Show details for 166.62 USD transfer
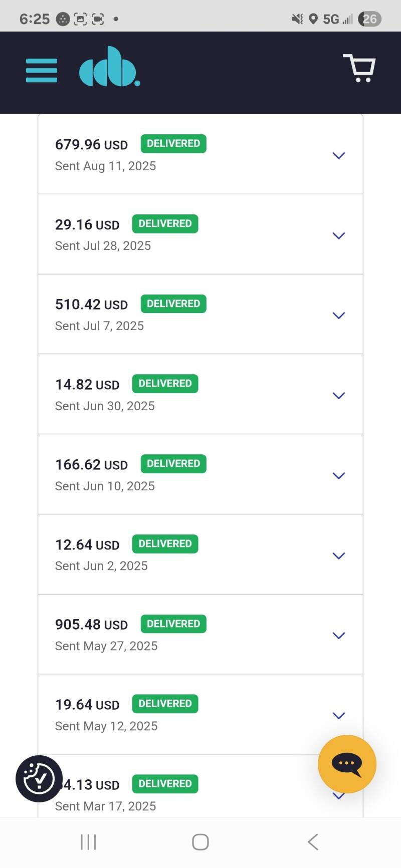The width and height of the screenshot is (401, 868). click(x=339, y=475)
